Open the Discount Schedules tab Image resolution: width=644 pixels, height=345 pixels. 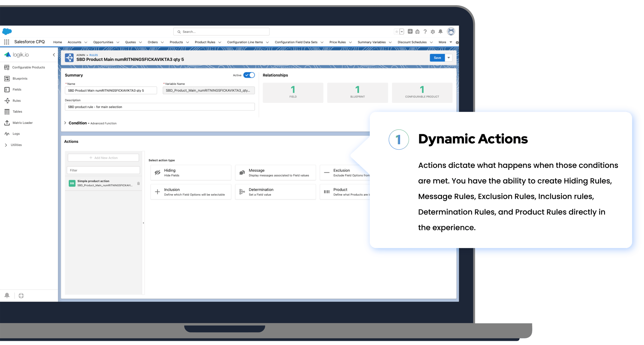(x=412, y=42)
